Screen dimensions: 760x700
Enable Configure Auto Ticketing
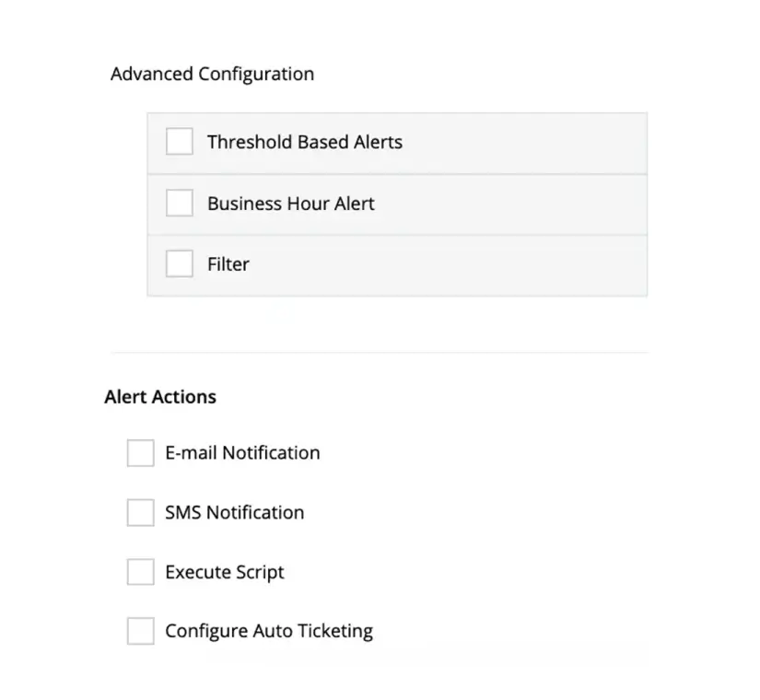(x=139, y=630)
